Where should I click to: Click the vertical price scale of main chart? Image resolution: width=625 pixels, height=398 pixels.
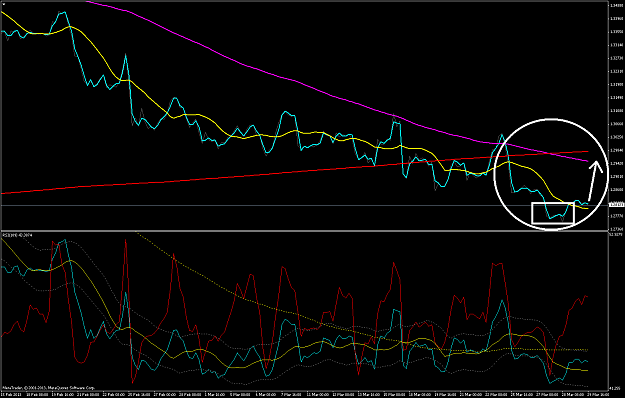[617, 116]
